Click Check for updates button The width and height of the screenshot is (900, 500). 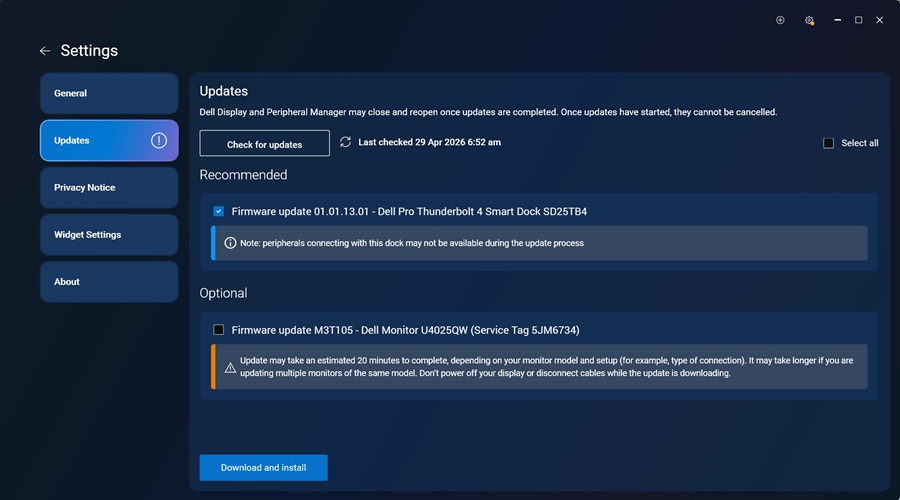(265, 144)
